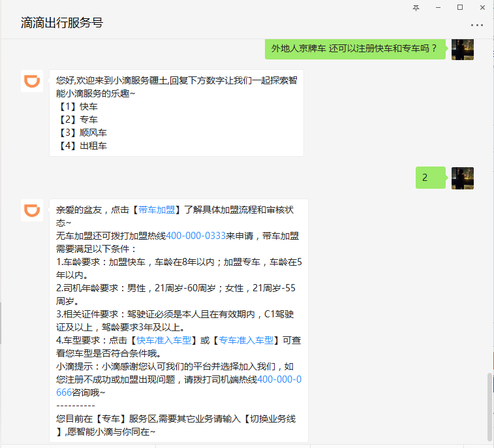
Task: Click the text 切换业务线 in the last message
Action: 273,419
